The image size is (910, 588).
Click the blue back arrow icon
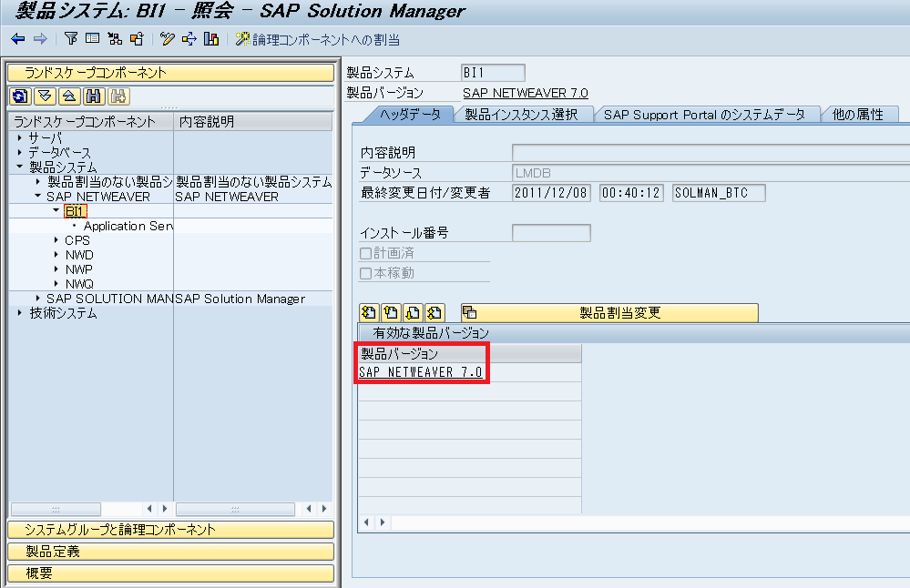(18, 39)
